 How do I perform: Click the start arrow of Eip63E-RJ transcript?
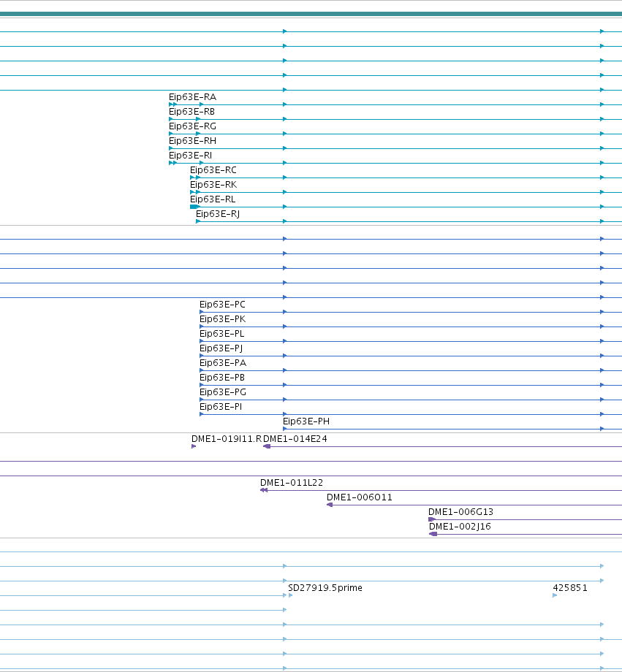pos(198,221)
